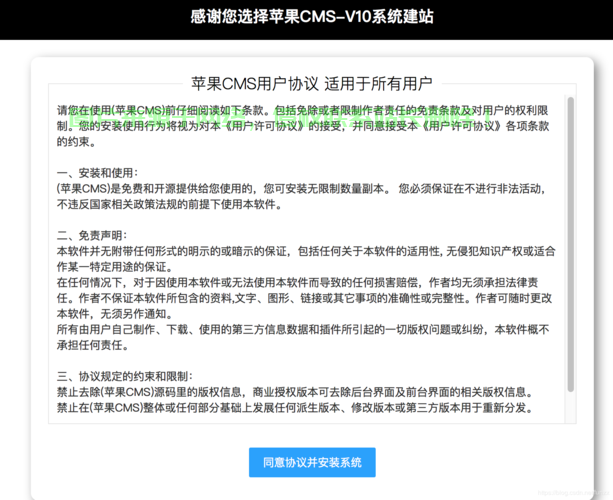Click the line starting 本软件并无附带任何形式
This screenshot has width=613, height=500.
(x=306, y=251)
